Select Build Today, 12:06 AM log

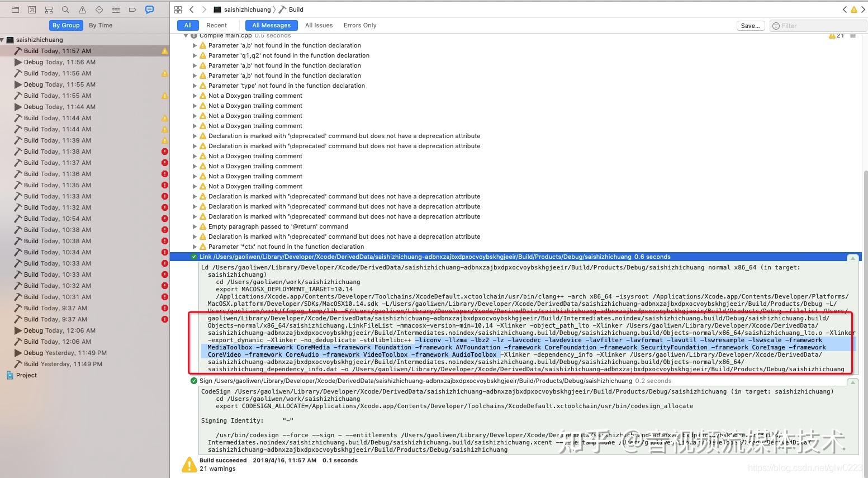coord(85,342)
